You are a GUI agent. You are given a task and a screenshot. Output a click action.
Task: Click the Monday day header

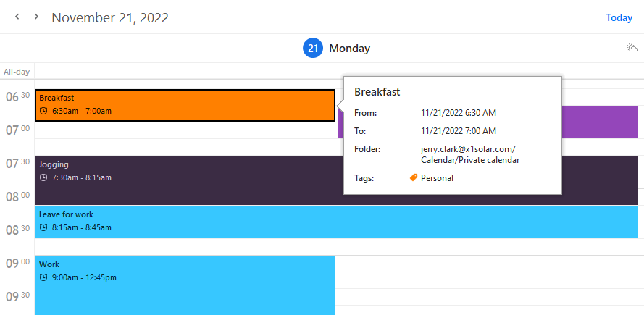[x=349, y=49]
